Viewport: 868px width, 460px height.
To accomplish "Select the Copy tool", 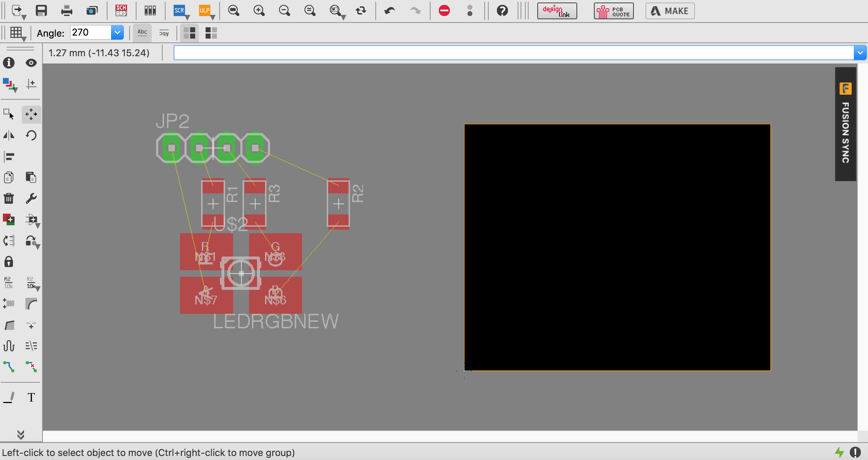I will [9, 178].
